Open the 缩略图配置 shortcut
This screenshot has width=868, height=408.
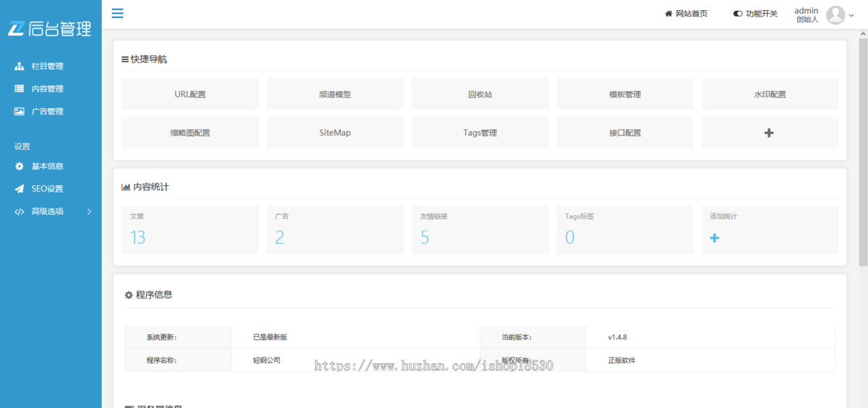tap(190, 133)
